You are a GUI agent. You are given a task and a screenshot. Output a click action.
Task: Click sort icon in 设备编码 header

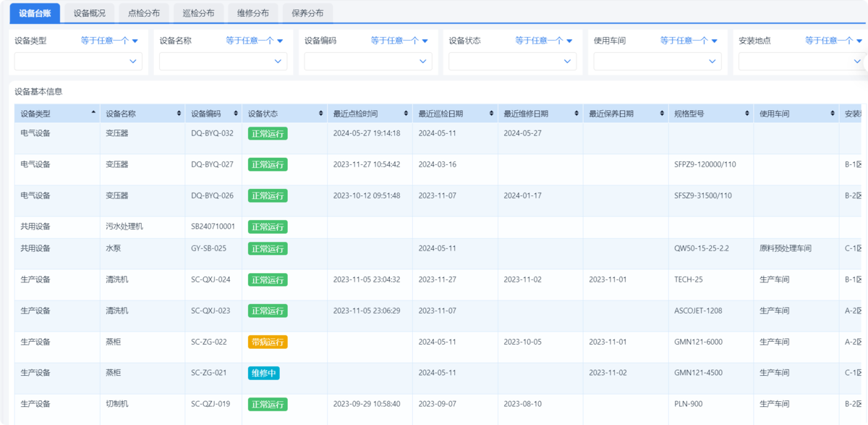[237, 114]
